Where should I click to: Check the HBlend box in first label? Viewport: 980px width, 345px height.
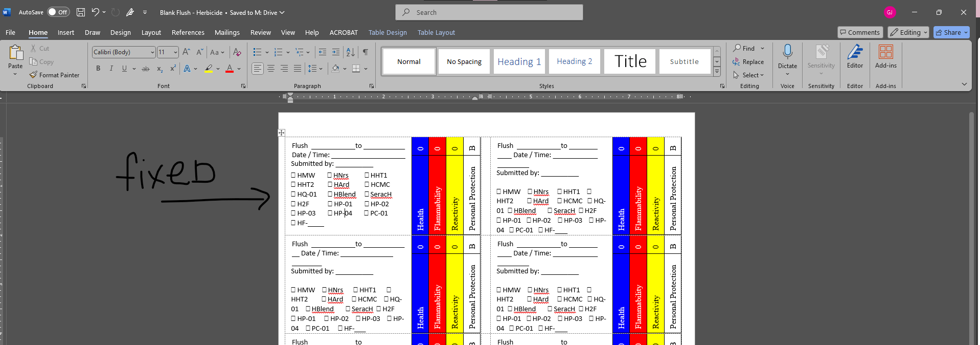[x=330, y=194]
